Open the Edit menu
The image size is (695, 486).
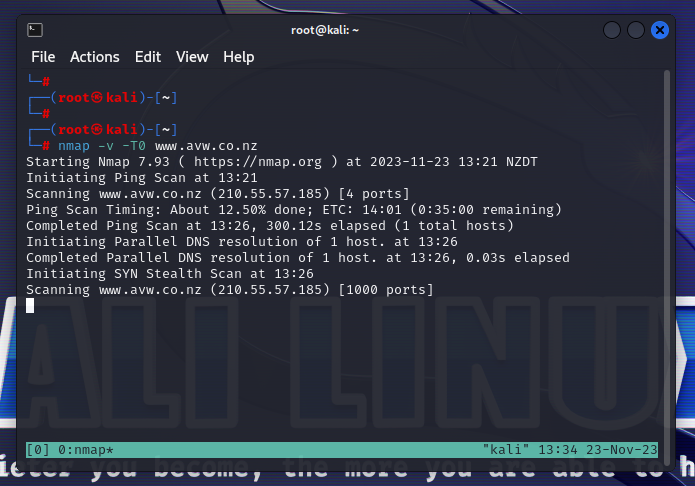point(148,57)
